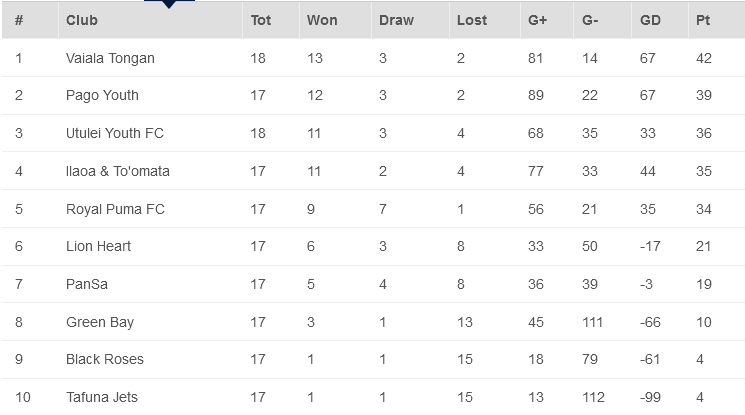745x415 pixels.
Task: Sort by the GD column header
Action: tap(650, 20)
